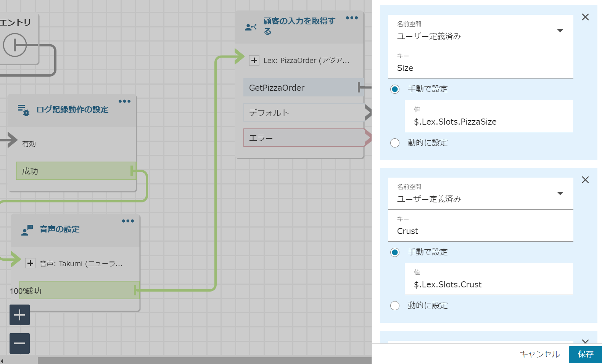Open the ログ記録動作の設定 block options menu
Image resolution: width=602 pixels, height=364 pixels.
[x=124, y=101]
